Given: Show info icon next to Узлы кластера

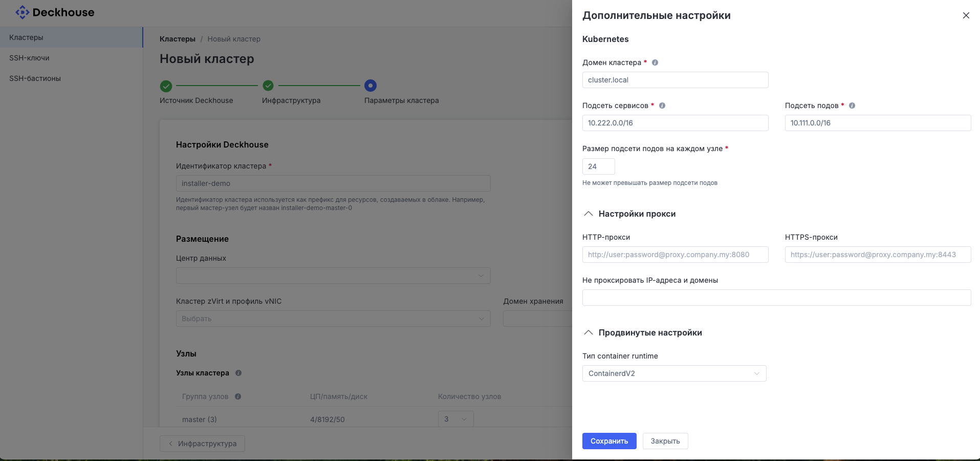Looking at the screenshot, I should pyautogui.click(x=238, y=373).
